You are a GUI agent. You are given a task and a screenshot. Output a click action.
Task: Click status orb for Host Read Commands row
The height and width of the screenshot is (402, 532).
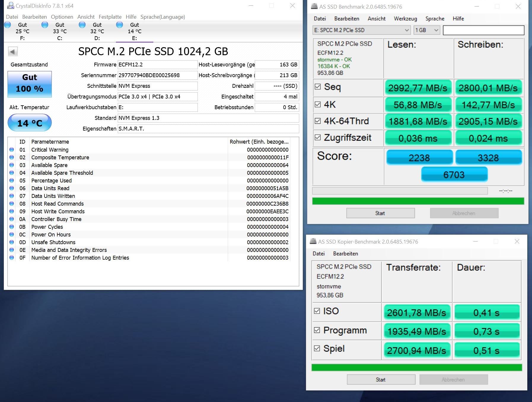12,204
